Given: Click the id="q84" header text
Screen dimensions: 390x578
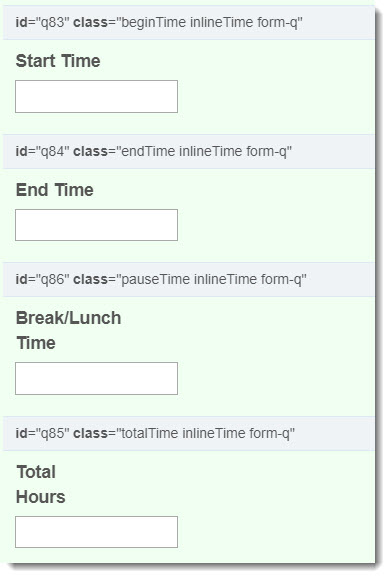Looking at the screenshot, I should [x=42, y=152].
